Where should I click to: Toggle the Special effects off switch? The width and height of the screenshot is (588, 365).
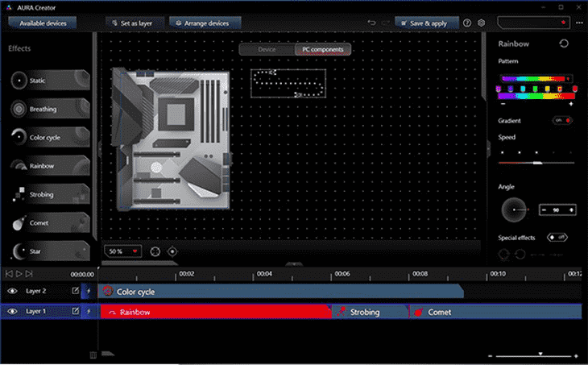(x=557, y=237)
